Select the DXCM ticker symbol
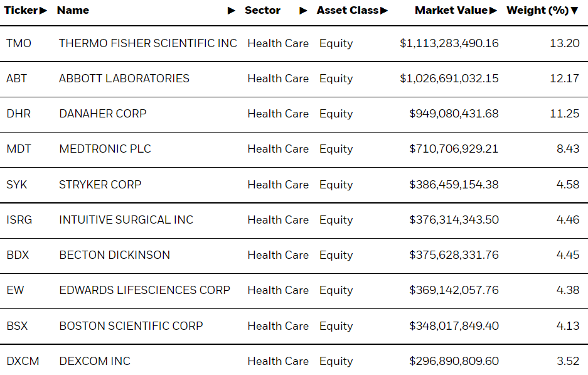Screen dimensions: 588x375 click(22, 361)
